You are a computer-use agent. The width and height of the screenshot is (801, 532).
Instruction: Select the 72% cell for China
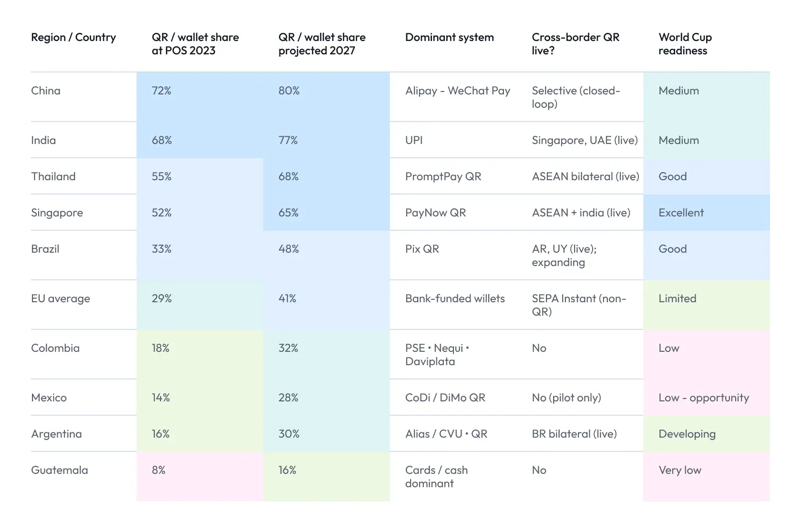(x=162, y=91)
